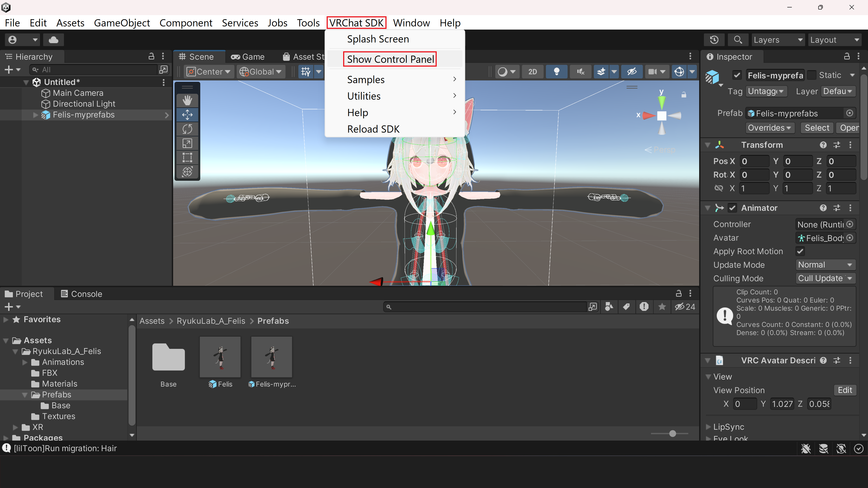Uncheck Apply Root Motion
The image size is (868, 488).
(800, 251)
